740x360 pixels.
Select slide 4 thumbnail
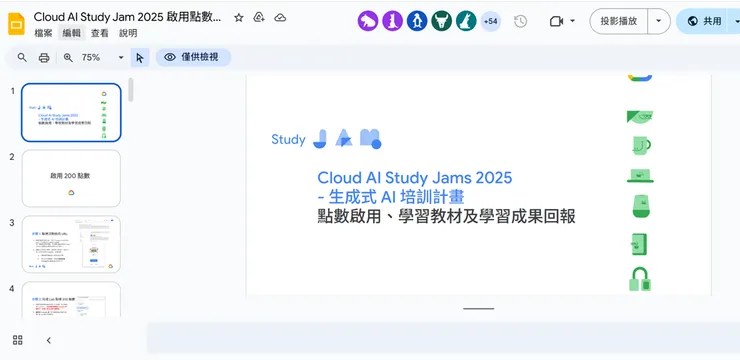click(71, 299)
